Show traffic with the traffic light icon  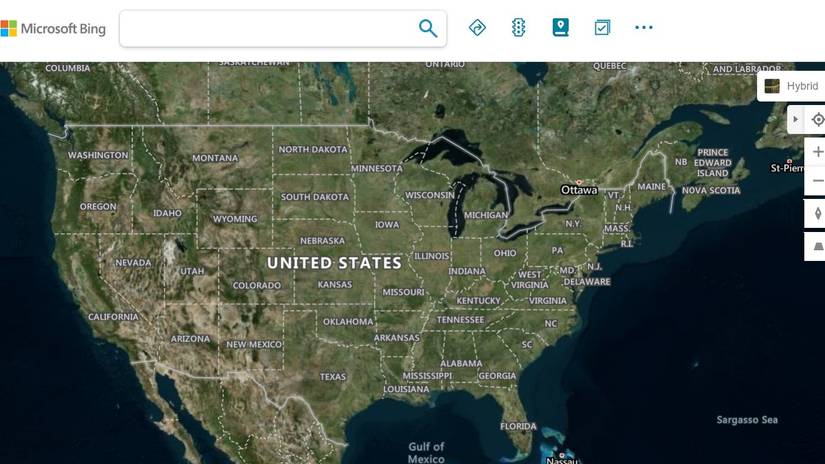point(519,27)
